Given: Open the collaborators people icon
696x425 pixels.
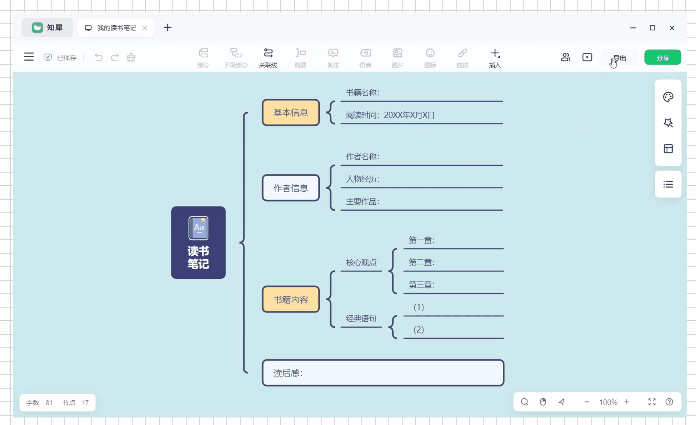Looking at the screenshot, I should point(566,57).
